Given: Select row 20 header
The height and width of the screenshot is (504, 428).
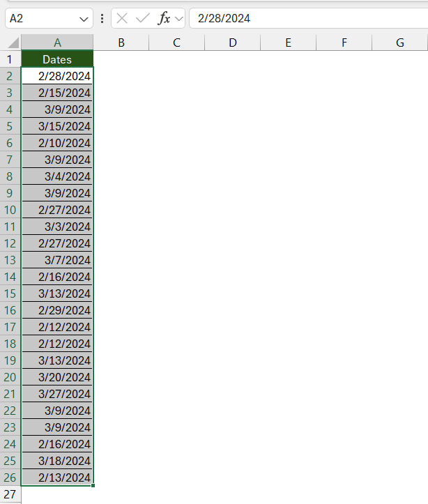Looking at the screenshot, I should coord(10,377).
